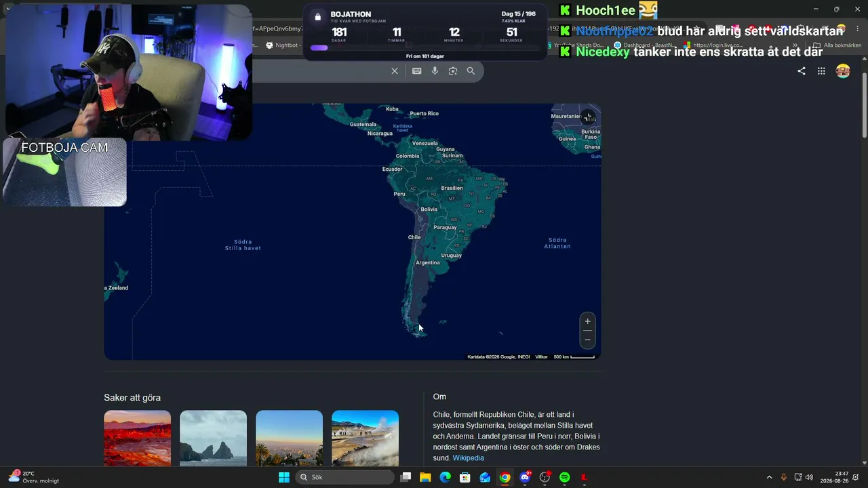Click the Uruguay label on the map
Viewport: 868px width, 488px height.
pos(452,256)
